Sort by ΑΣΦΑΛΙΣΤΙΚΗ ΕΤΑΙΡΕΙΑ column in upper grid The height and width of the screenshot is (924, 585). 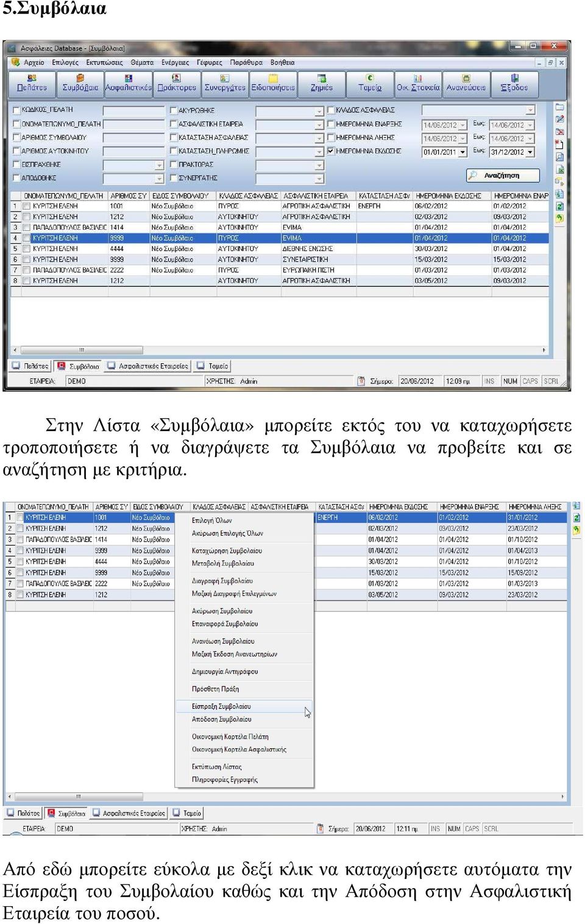pyautogui.click(x=317, y=196)
